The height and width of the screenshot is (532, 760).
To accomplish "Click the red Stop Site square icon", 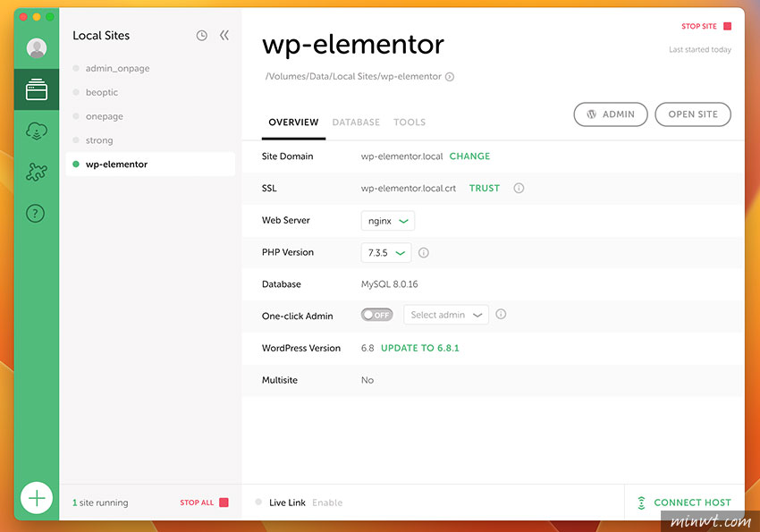I will 727,26.
